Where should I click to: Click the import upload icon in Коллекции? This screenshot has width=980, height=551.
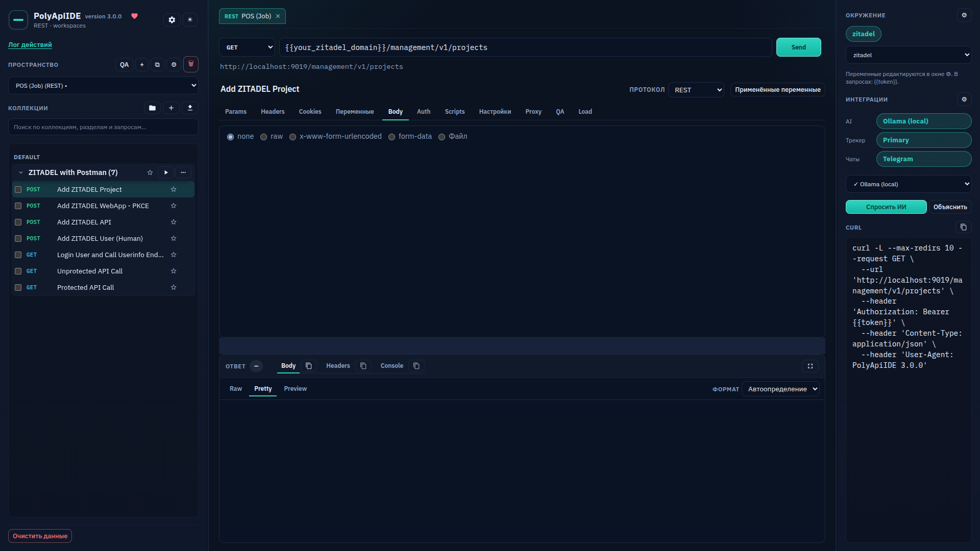pos(190,108)
